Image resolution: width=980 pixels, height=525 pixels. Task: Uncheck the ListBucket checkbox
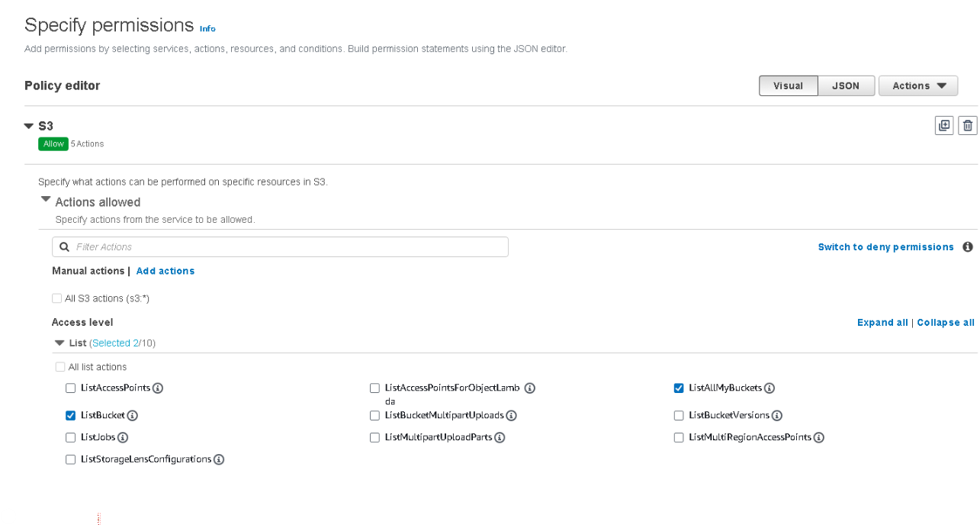tap(71, 416)
